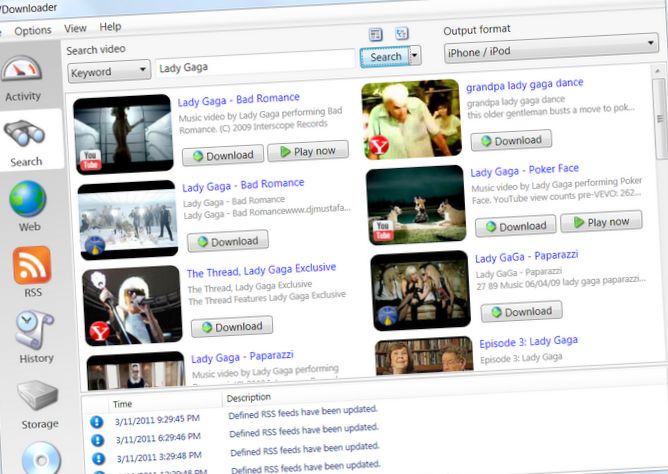
Task: Open the View menu
Action: point(75,29)
